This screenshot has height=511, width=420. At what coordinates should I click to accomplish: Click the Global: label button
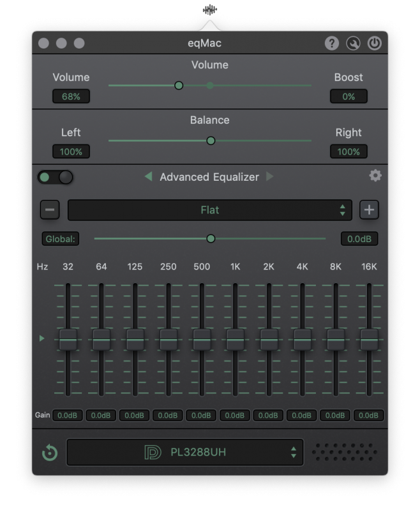[60, 239]
